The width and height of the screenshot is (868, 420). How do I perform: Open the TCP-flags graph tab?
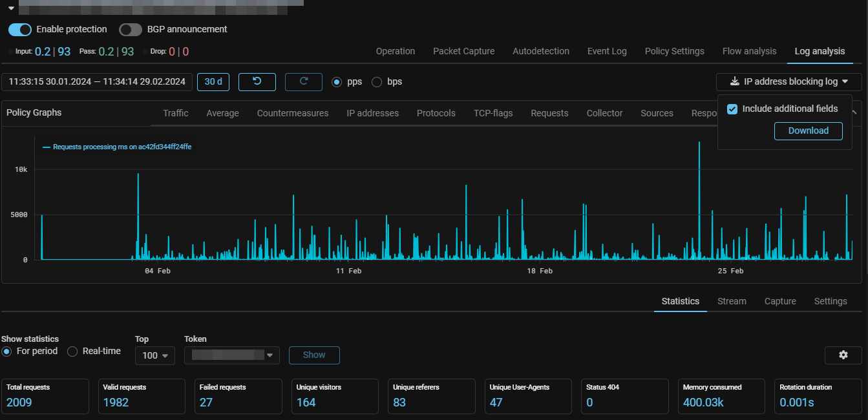[x=492, y=113]
